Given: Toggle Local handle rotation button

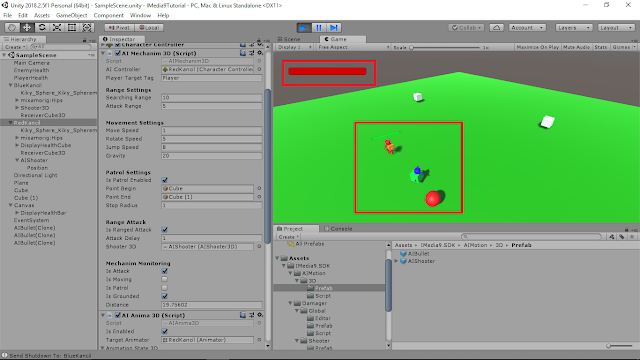Looking at the screenshot, I should (x=149, y=28).
